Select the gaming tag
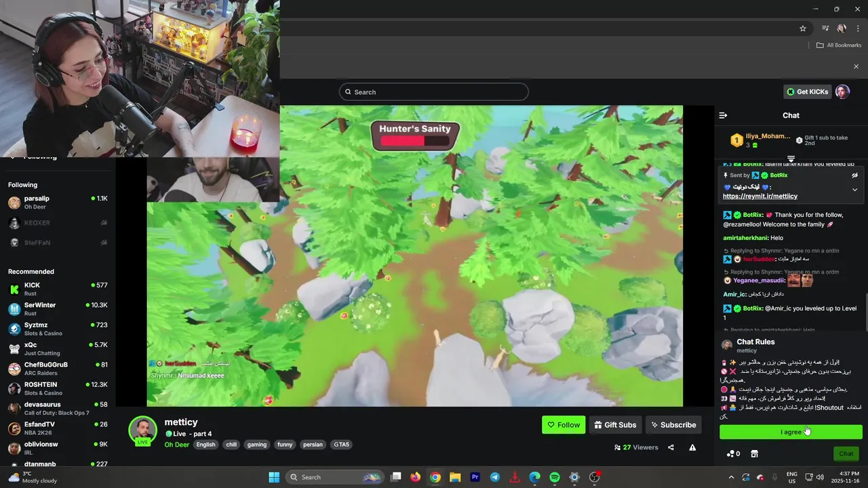 [257, 445]
